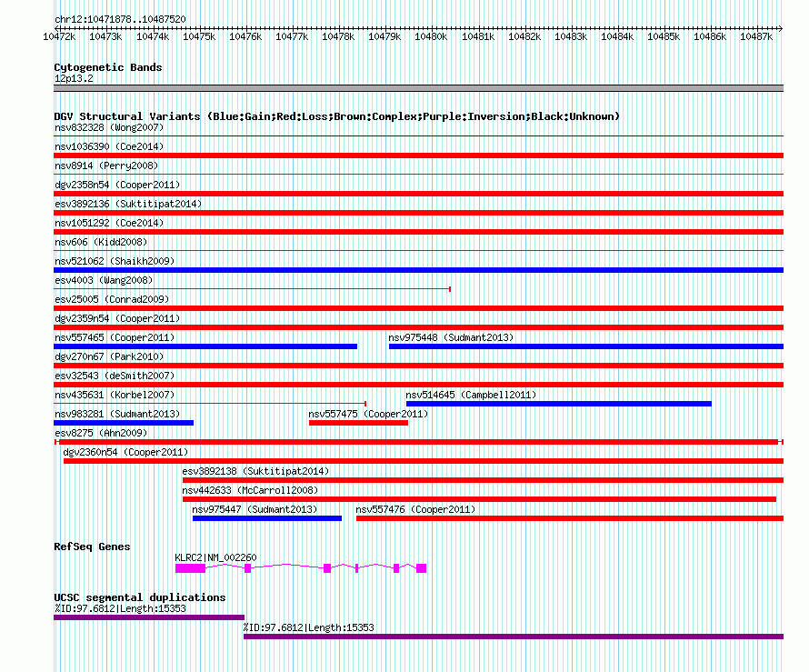The height and width of the screenshot is (672, 809).
Task: Click the nsv832328 (Wong2007) variant label
Action: [x=109, y=127]
